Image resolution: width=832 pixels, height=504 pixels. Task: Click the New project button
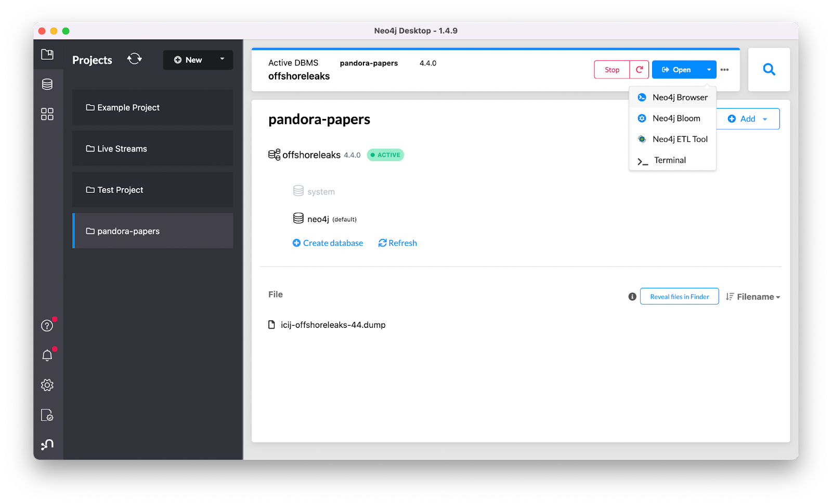point(188,60)
